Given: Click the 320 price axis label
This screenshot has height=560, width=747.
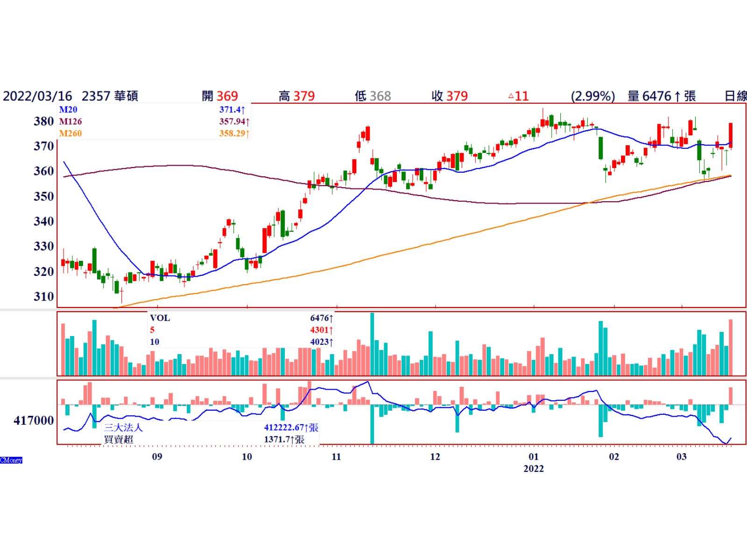Looking at the screenshot, I should (x=44, y=272).
